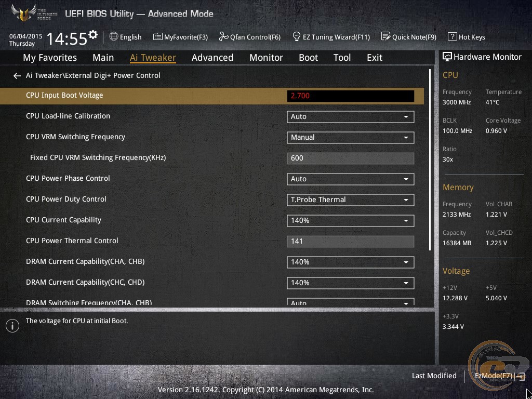Click the Quick Note pencil icon

pyautogui.click(x=386, y=37)
